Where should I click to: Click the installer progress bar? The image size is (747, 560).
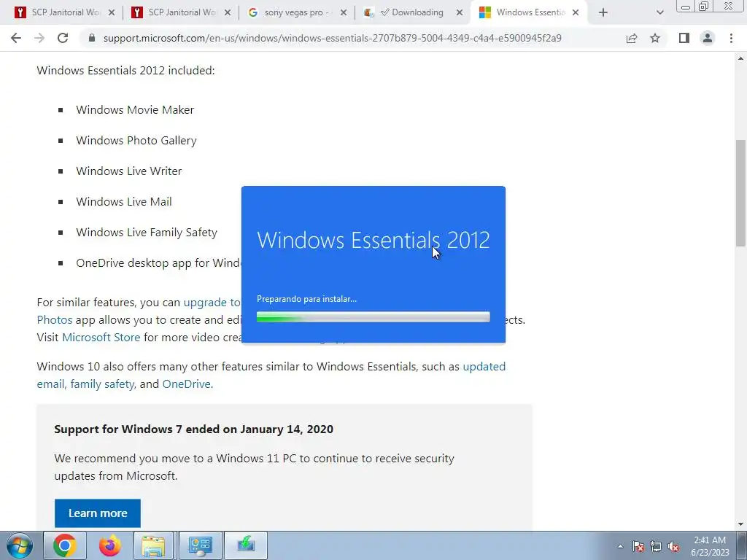(373, 316)
